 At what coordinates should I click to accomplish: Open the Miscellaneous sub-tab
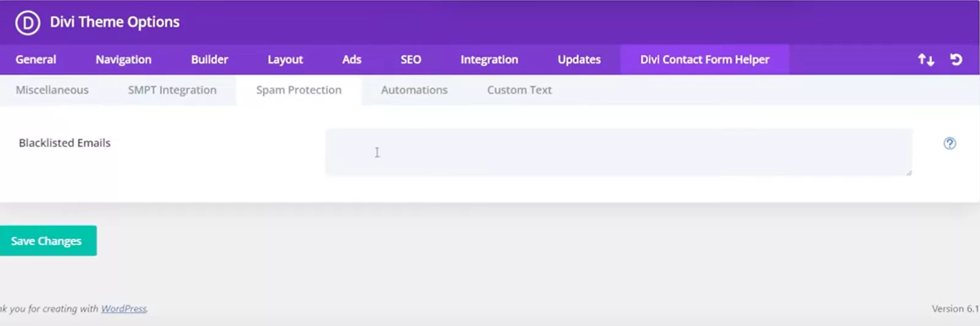coord(52,90)
